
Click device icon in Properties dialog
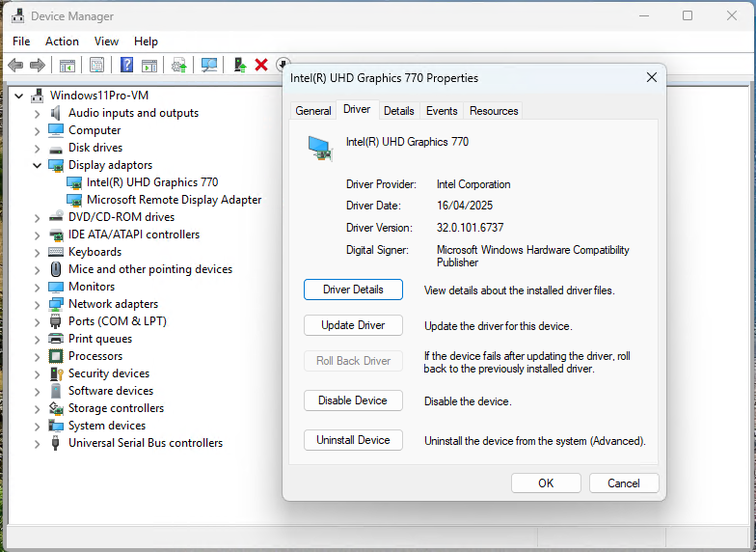[320, 149]
